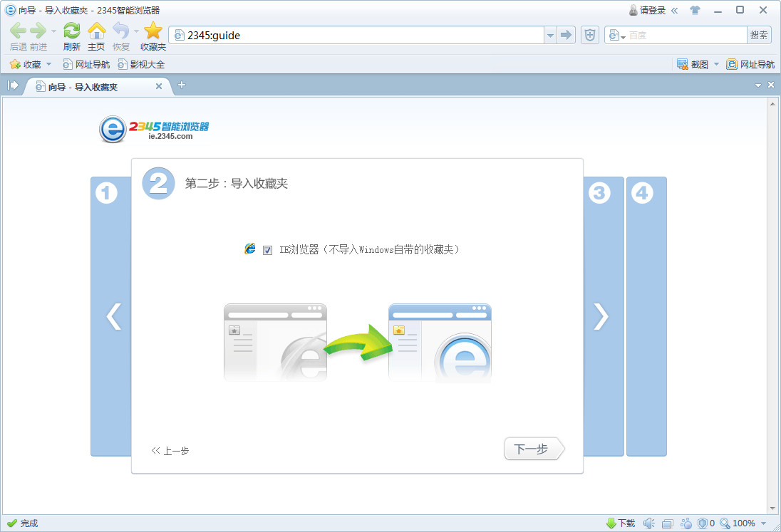This screenshot has height=532, width=781.
Task: Expand the dropdown arrow beside 截图
Action: [x=716, y=64]
